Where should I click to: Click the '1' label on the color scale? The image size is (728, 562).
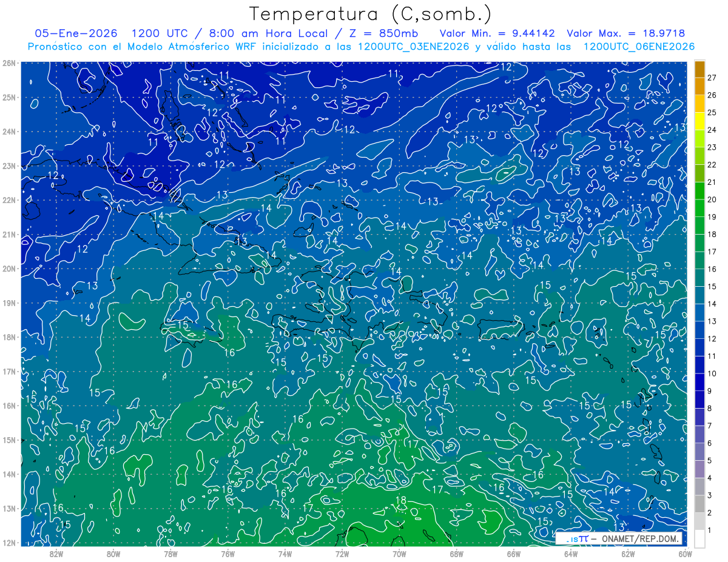[x=710, y=530]
